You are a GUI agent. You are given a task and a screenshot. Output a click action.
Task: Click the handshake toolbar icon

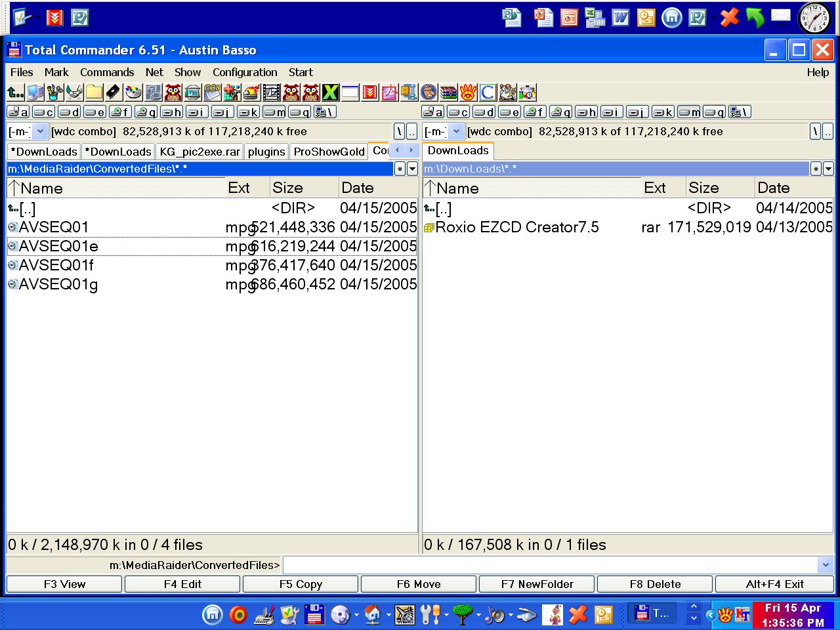click(74, 93)
